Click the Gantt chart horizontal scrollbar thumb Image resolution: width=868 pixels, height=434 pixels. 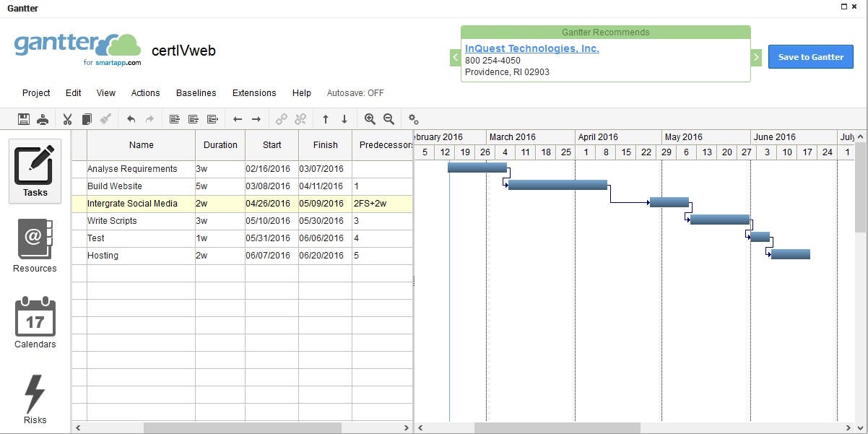pos(557,428)
